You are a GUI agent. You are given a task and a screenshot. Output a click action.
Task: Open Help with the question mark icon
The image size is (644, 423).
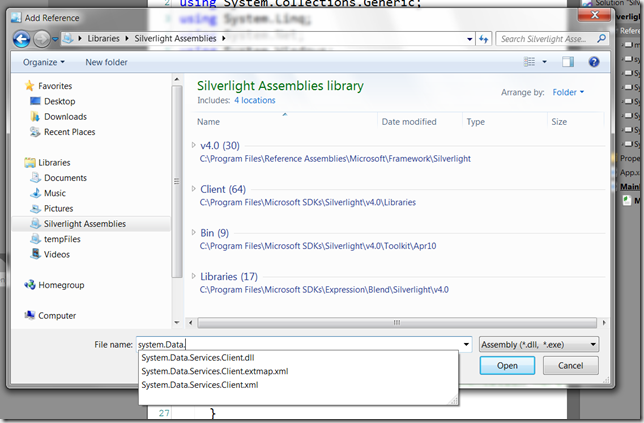594,62
